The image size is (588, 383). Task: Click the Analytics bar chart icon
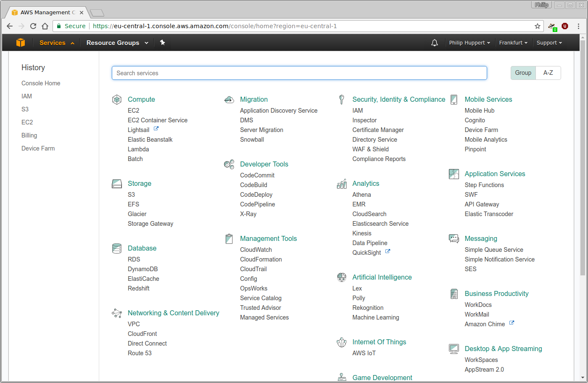tap(341, 183)
